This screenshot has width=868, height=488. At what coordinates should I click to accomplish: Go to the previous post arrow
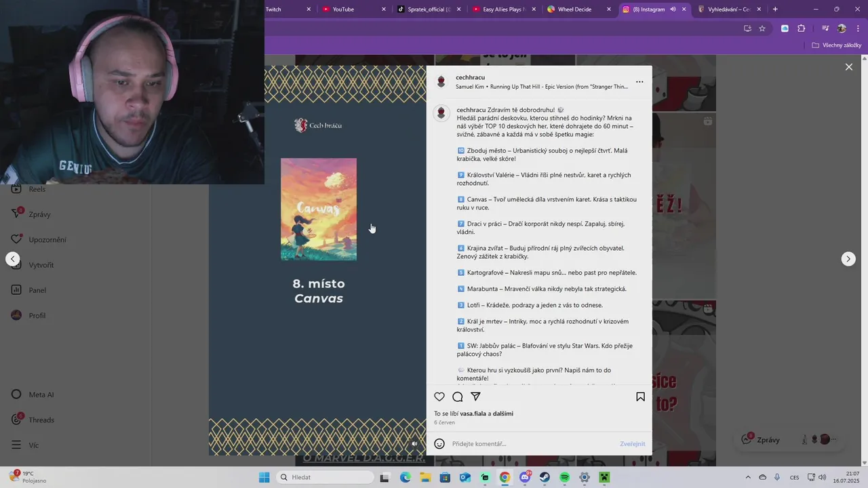(12, 259)
